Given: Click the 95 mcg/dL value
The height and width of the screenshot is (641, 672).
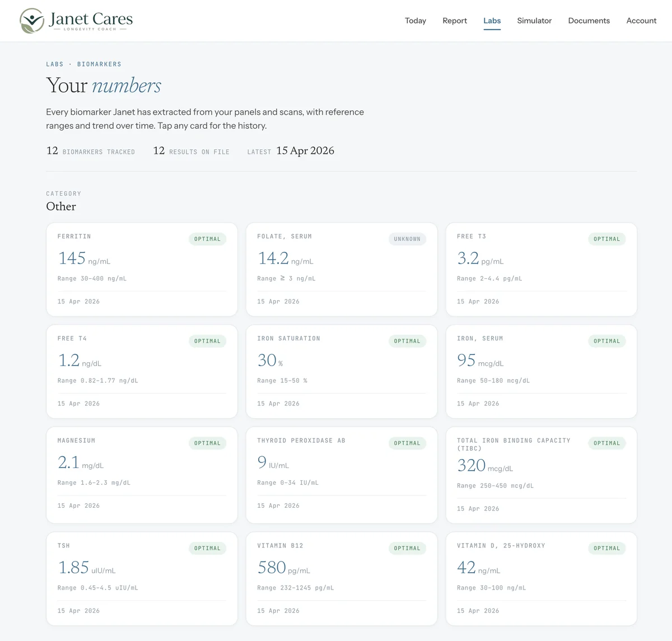Looking at the screenshot, I should pyautogui.click(x=480, y=361).
